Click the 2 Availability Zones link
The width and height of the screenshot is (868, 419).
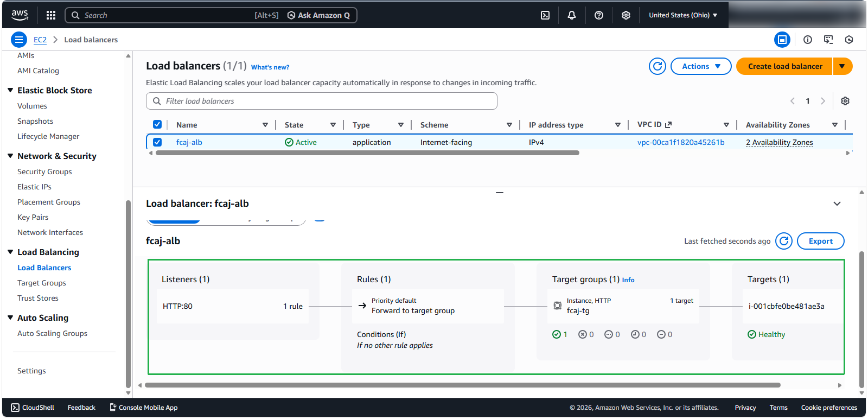(780, 142)
